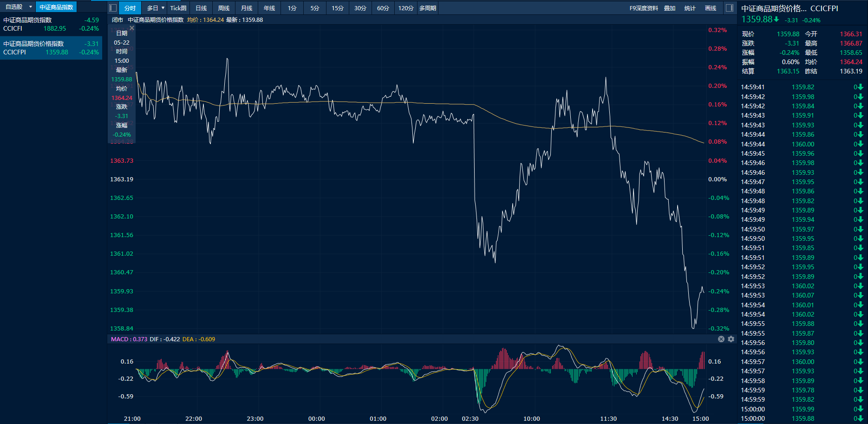The image size is (868, 424).
Task: Close the floating data info box
Action: [132, 28]
